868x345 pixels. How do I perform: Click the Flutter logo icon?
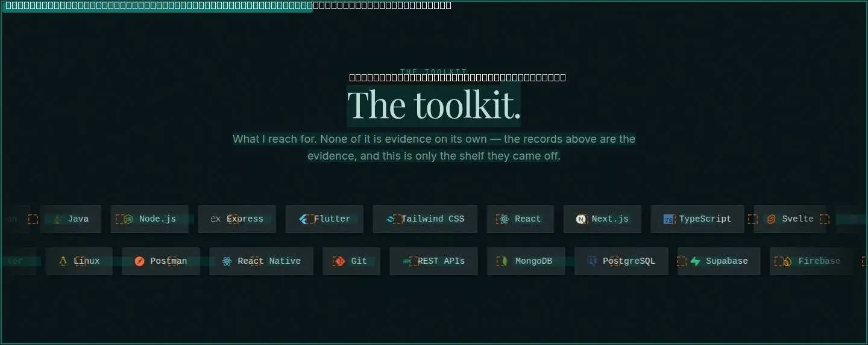point(303,219)
